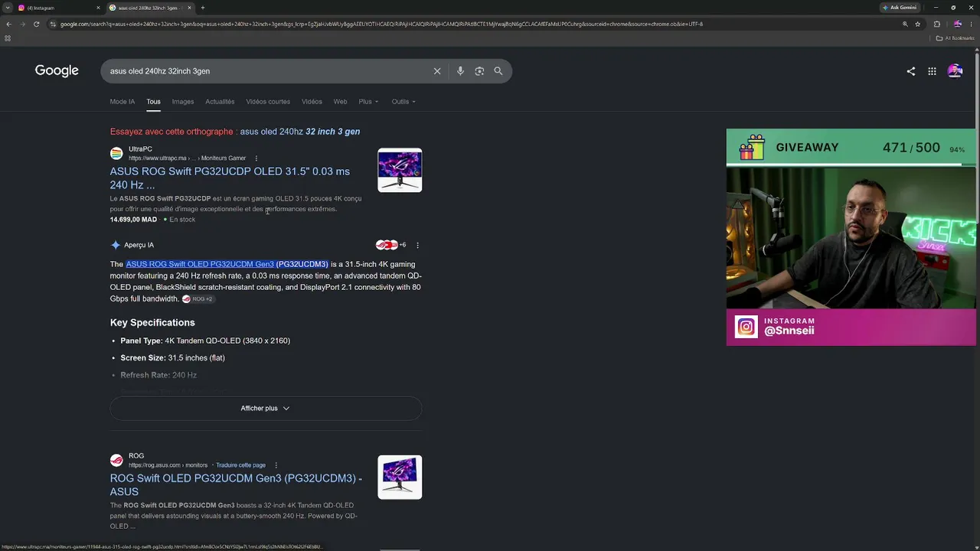Open the apps shortcut in bookmarks bar

point(8,38)
